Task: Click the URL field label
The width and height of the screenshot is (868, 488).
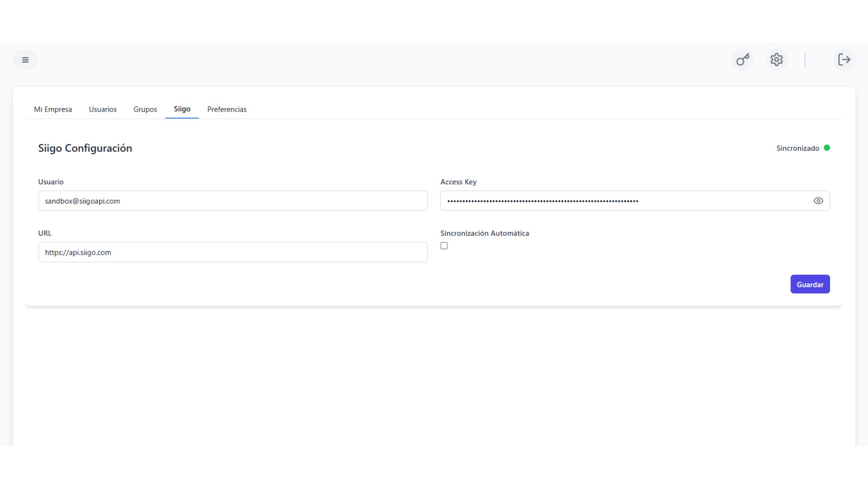Action: [x=45, y=233]
